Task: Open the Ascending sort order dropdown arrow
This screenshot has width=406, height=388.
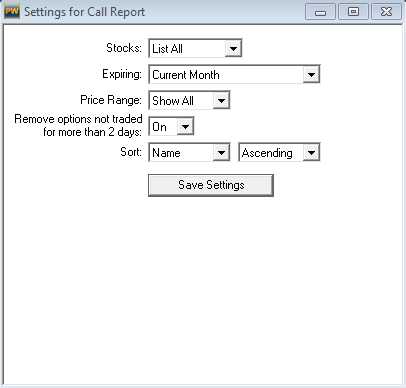Action: [311, 153]
